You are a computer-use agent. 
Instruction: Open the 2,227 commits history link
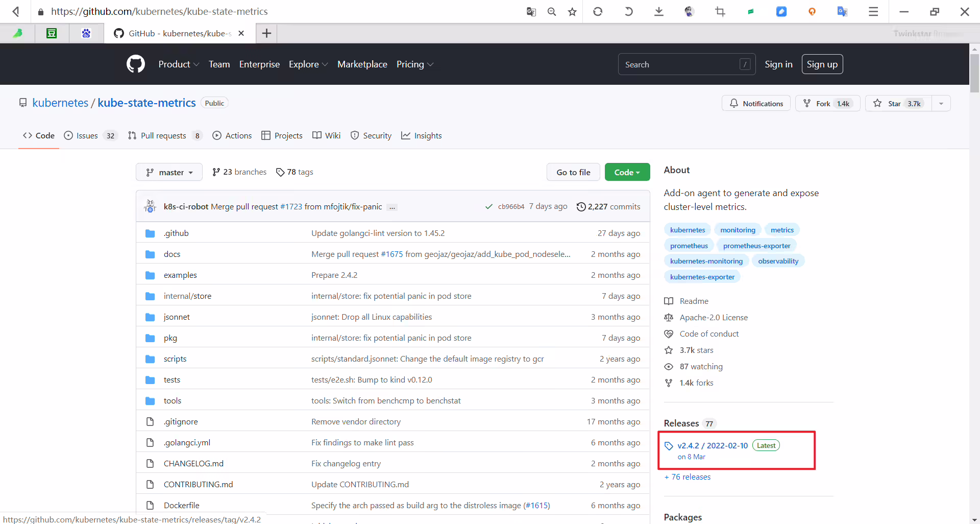pyautogui.click(x=608, y=206)
